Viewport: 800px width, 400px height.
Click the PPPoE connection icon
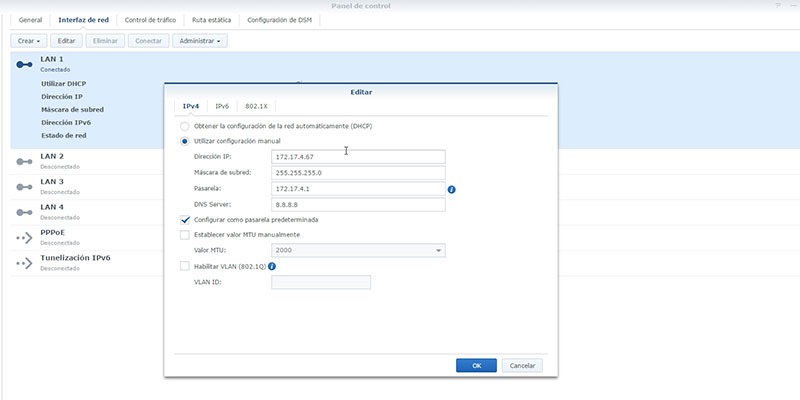coord(24,238)
